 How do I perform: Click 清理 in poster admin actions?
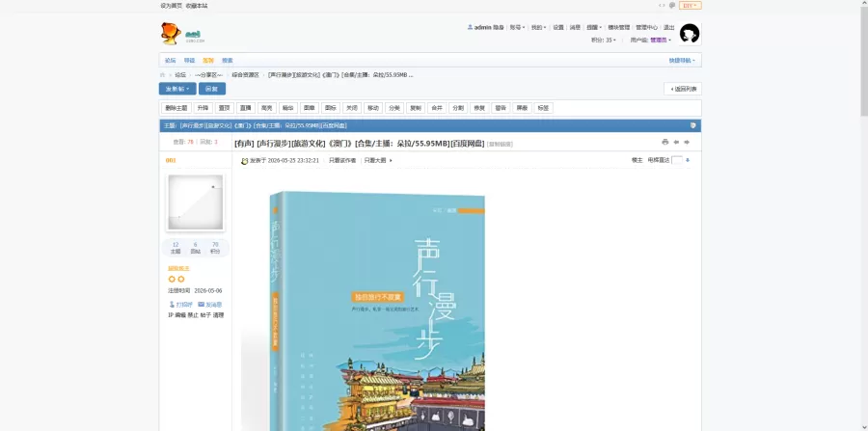point(218,314)
